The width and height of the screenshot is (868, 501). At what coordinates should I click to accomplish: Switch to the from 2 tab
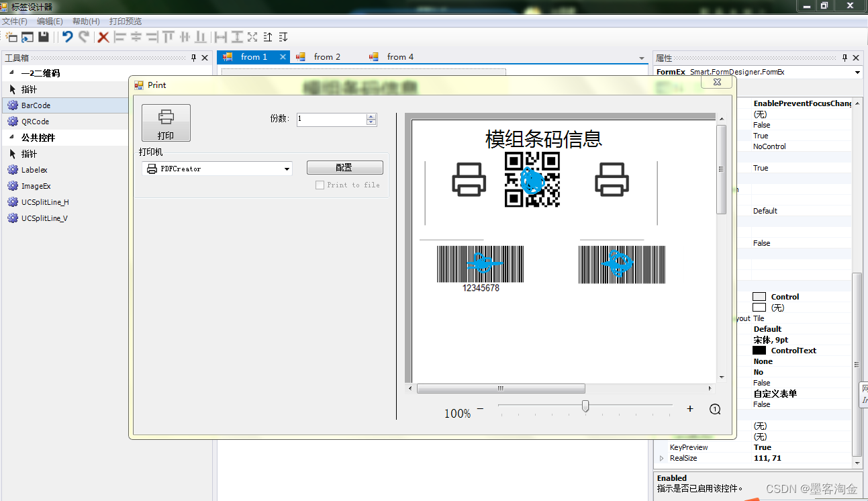point(327,57)
